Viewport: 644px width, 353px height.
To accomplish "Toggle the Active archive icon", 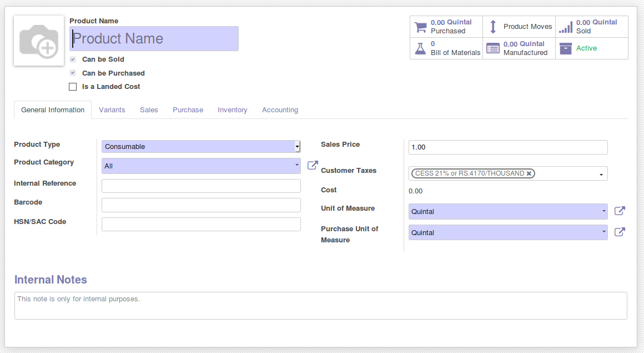I will pyautogui.click(x=565, y=48).
